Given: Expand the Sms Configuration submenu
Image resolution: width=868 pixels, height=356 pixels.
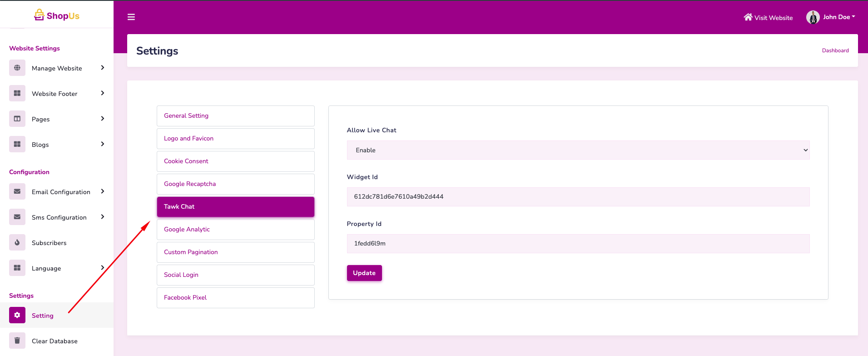Looking at the screenshot, I should [x=102, y=217].
